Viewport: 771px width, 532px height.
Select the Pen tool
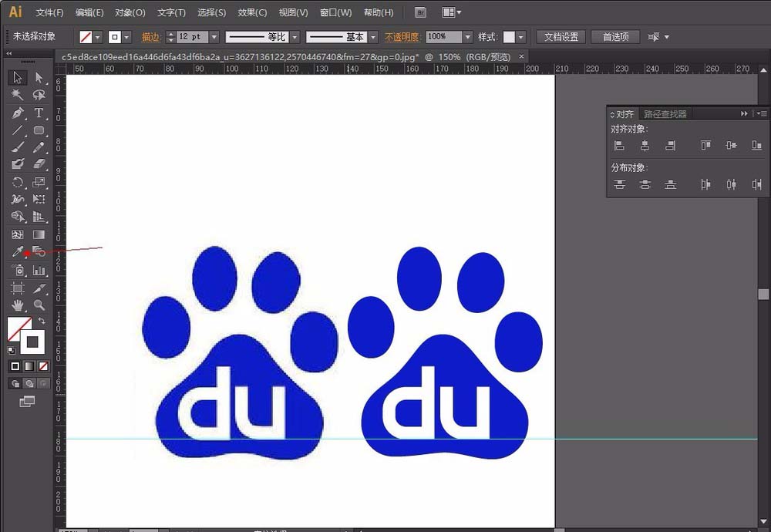tap(18, 113)
